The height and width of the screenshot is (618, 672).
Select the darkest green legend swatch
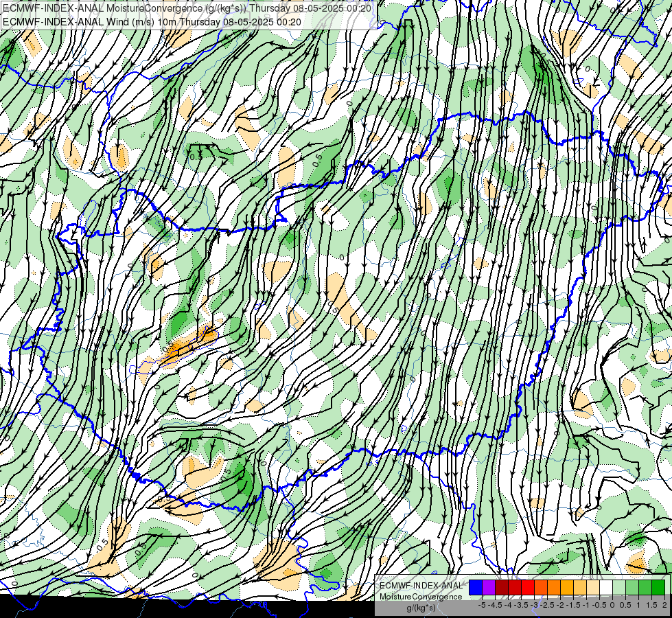pyautogui.click(x=658, y=587)
